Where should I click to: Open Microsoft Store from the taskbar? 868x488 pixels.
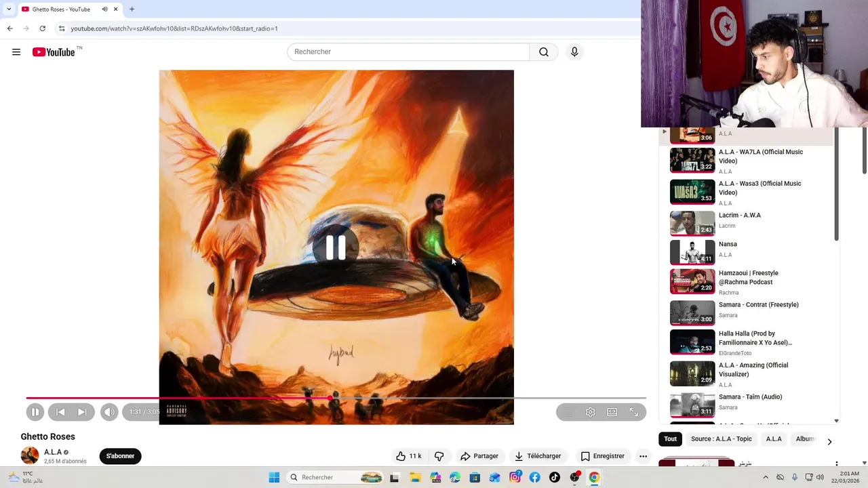point(475,478)
